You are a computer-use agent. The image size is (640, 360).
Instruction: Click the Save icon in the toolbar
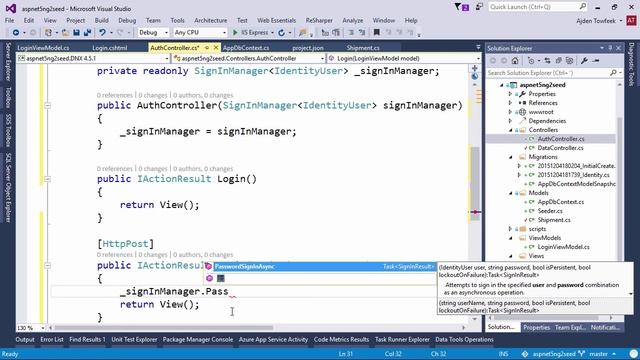(x=76, y=32)
